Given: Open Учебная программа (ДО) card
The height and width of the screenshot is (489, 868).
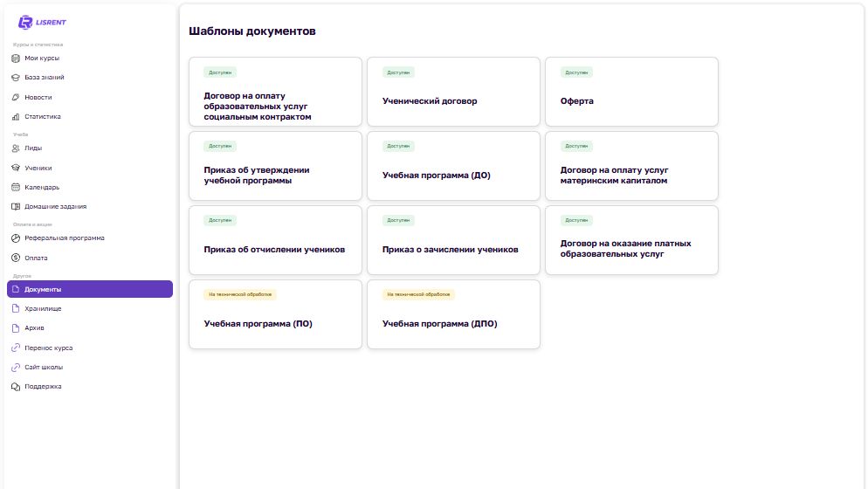Looking at the screenshot, I should (x=453, y=166).
